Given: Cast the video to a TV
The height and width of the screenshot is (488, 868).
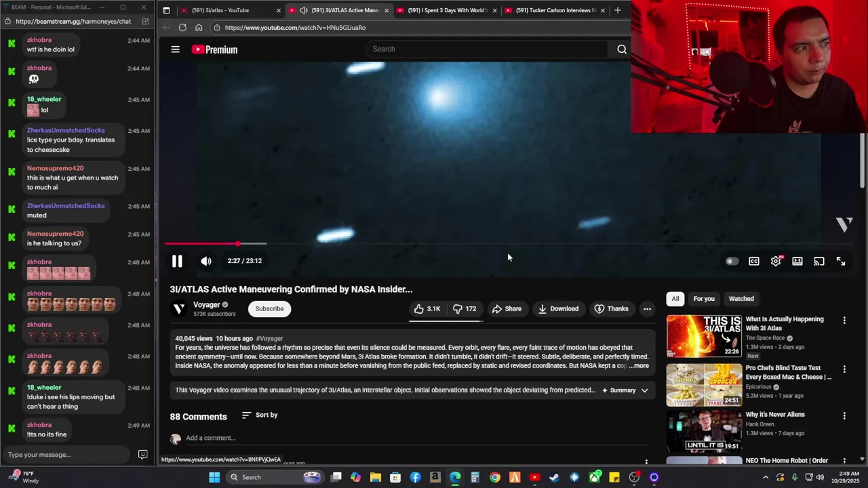Looking at the screenshot, I should tap(819, 261).
